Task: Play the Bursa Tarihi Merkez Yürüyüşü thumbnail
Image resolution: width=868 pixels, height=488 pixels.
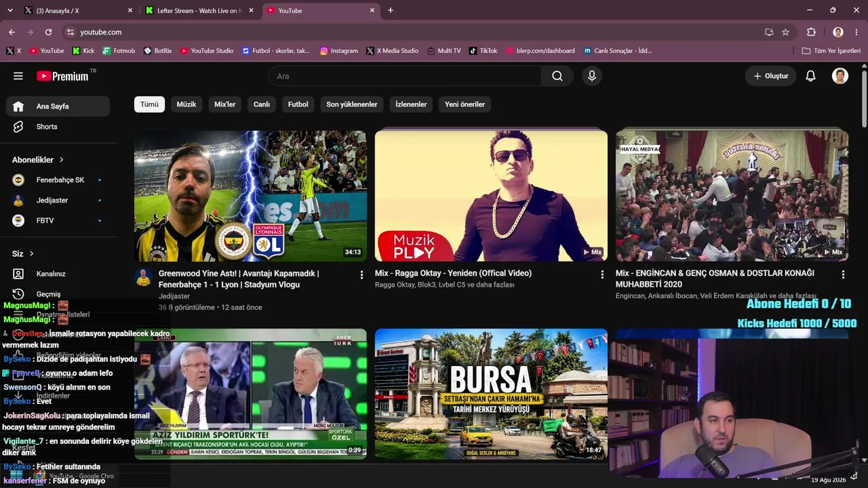Action: (491, 394)
